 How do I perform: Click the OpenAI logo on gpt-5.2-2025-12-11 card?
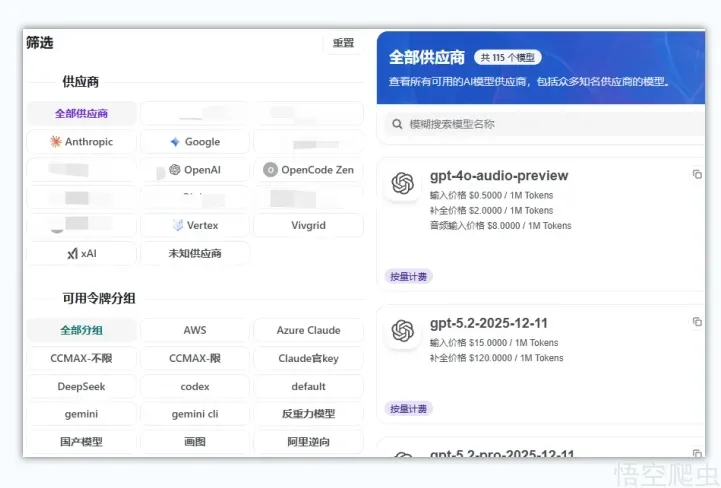403,331
